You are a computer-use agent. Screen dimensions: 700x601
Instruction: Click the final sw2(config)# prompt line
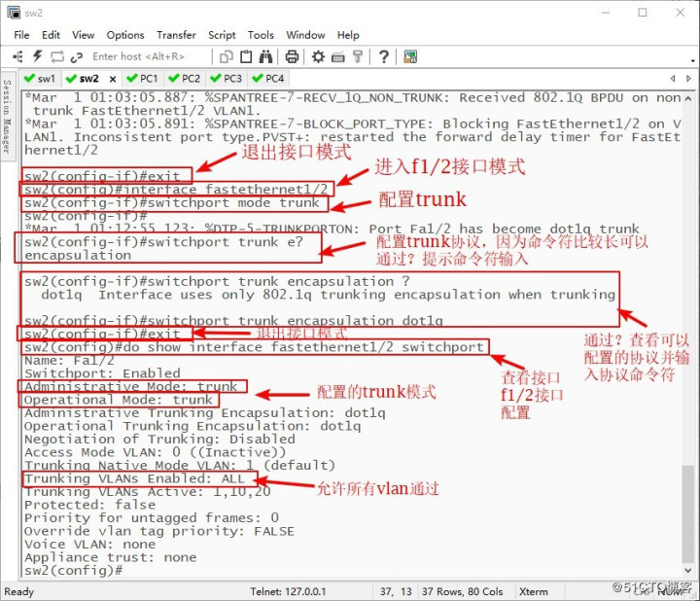tap(73, 570)
